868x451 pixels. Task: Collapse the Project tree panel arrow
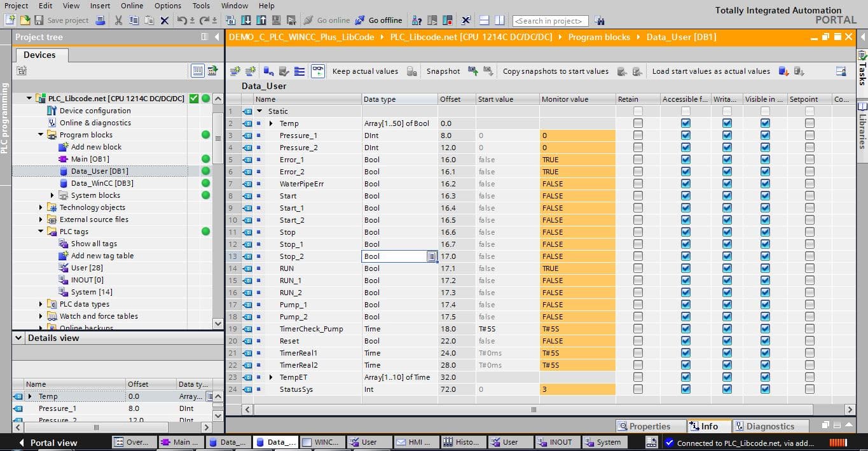(218, 37)
